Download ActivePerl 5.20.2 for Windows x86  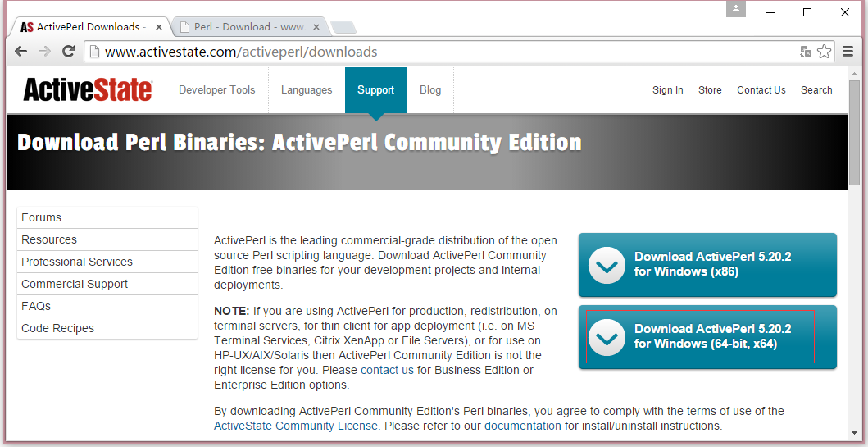(707, 264)
